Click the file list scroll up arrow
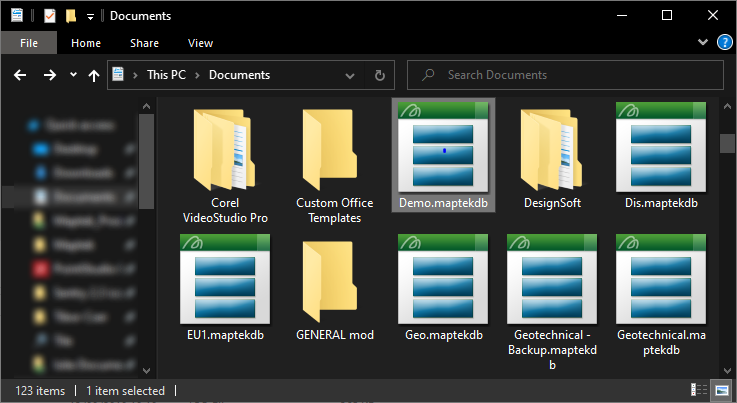This screenshot has height=403, width=737. point(727,106)
